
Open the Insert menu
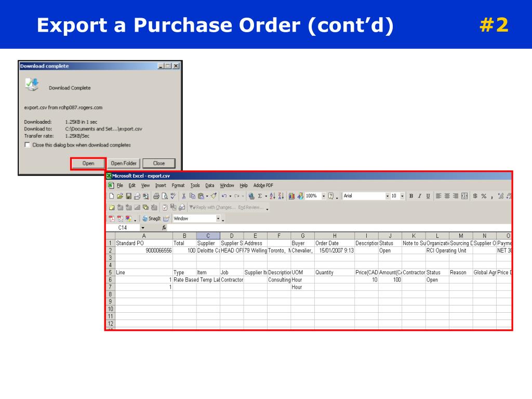pos(161,185)
